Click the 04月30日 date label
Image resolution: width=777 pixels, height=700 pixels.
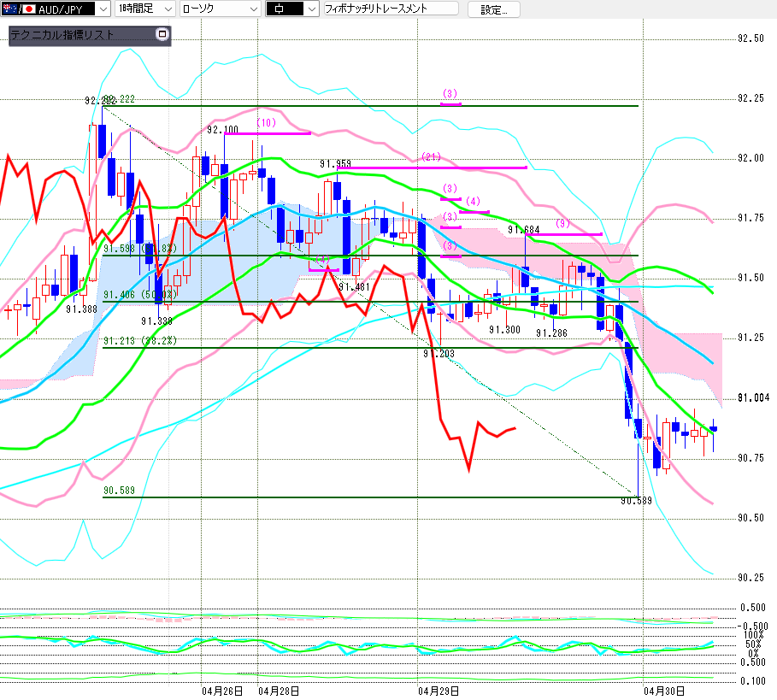point(664,691)
